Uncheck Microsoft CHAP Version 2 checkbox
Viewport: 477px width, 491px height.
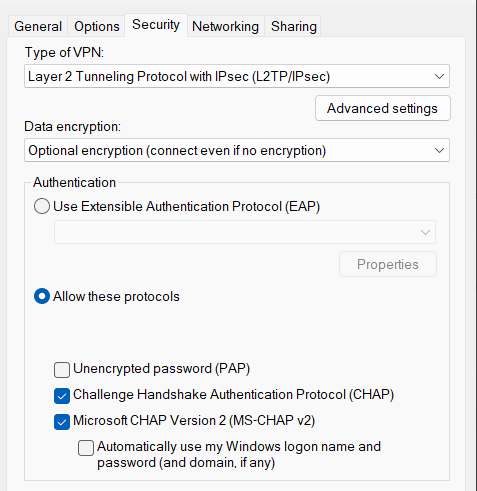[x=62, y=422]
